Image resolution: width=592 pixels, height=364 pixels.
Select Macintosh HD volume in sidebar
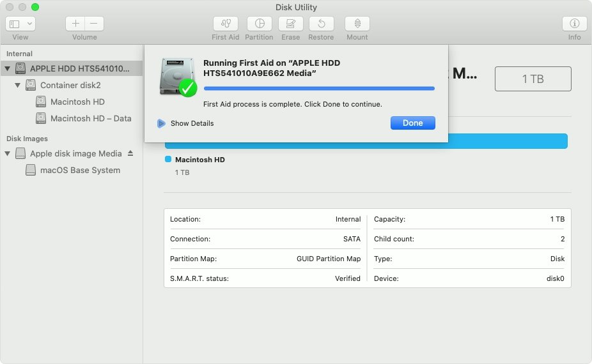pos(77,102)
